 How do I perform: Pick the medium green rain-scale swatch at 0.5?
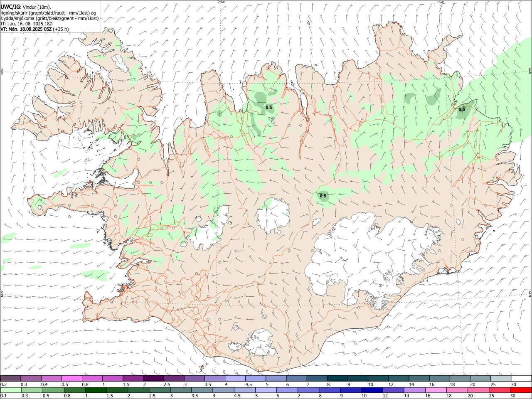(x=54, y=390)
